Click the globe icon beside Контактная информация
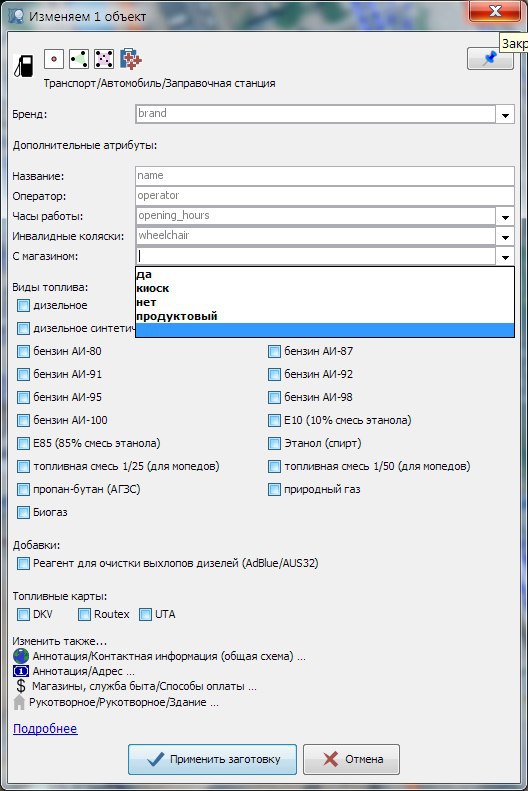 [21, 656]
